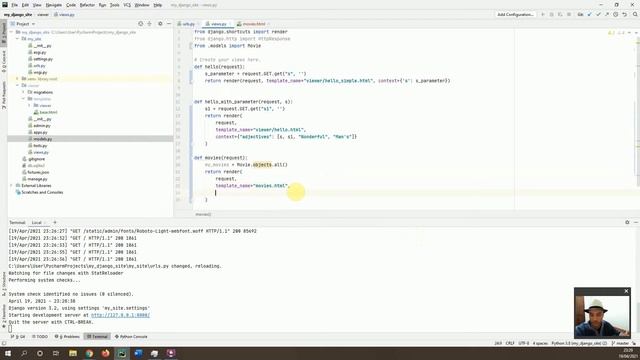Open the Git tool window button
This screenshot has width=640, height=360.
[x=18, y=337]
